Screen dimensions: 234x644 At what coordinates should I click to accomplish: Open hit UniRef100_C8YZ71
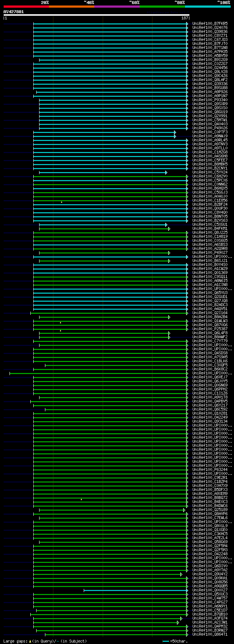tap(210, 36)
